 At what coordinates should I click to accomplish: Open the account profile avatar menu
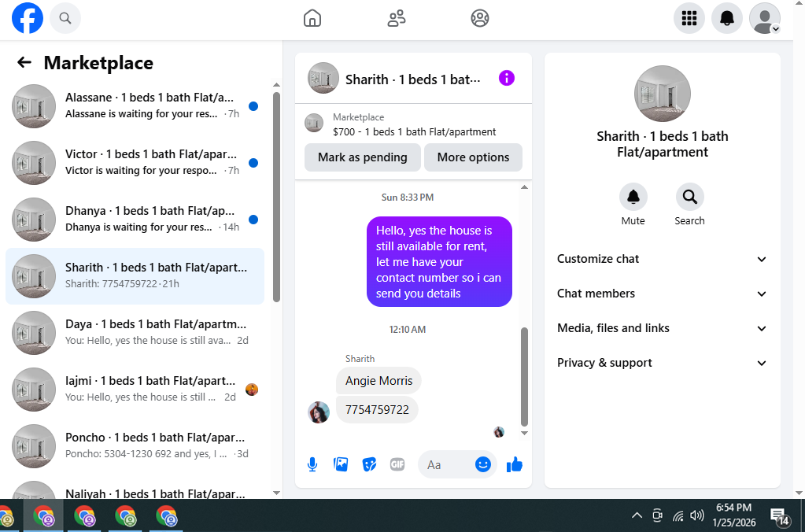click(764, 18)
